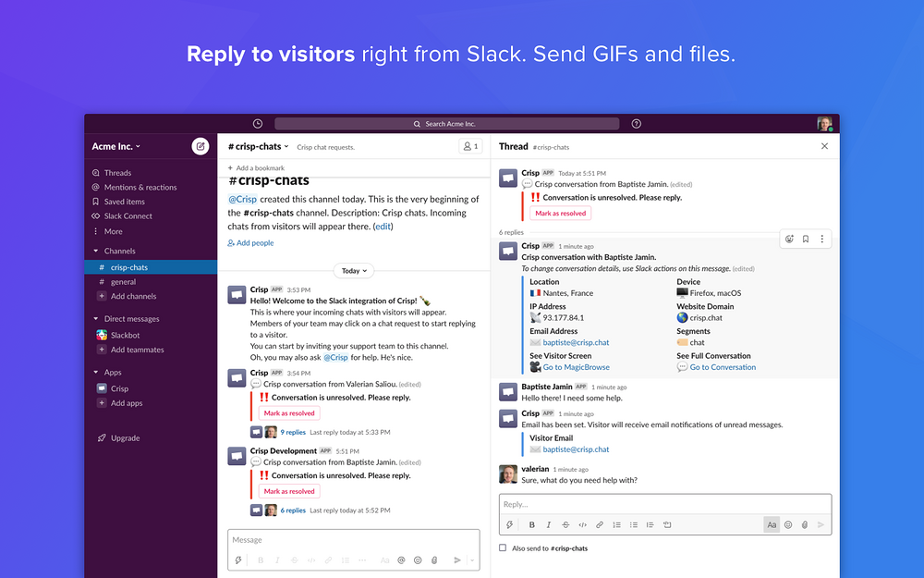Insert a link in thread reply toolbar
The height and width of the screenshot is (578, 924).
click(600, 525)
